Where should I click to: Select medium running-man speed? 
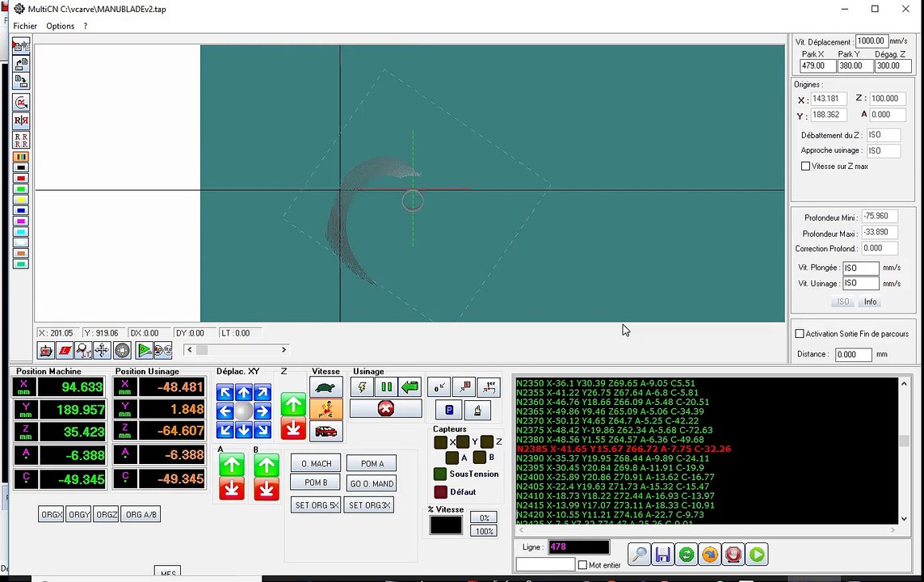coord(325,409)
